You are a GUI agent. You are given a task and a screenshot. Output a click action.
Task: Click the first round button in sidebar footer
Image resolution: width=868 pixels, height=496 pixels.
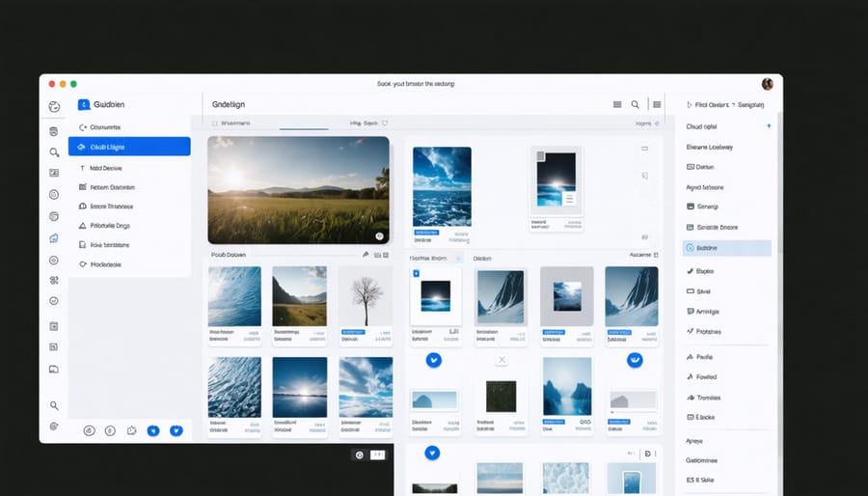coord(89,430)
